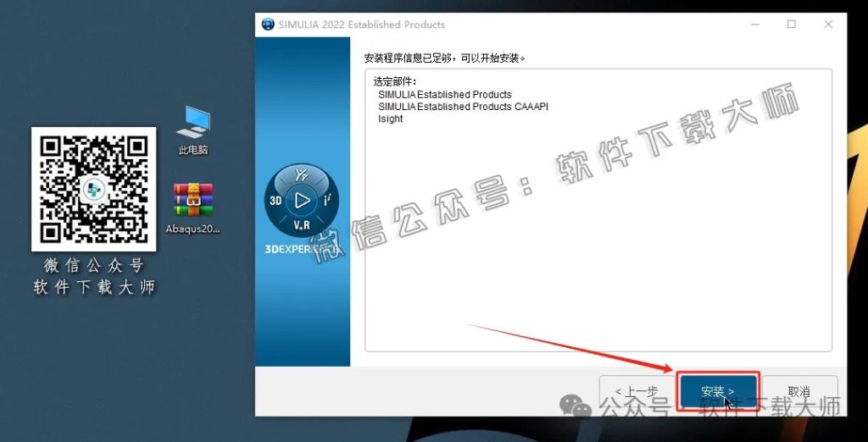868x442 pixels.
Task: Open the 此电脑 desktop icon
Action: (x=193, y=130)
